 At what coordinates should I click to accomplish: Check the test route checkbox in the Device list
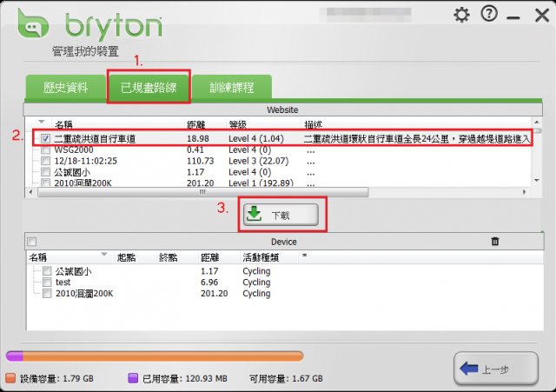pos(47,282)
